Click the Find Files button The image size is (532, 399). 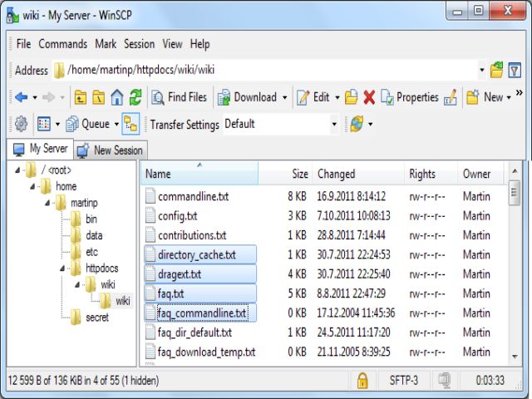click(x=179, y=97)
